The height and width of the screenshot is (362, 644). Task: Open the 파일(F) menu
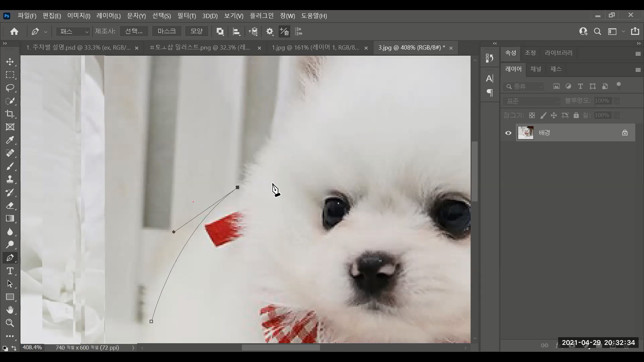click(27, 16)
